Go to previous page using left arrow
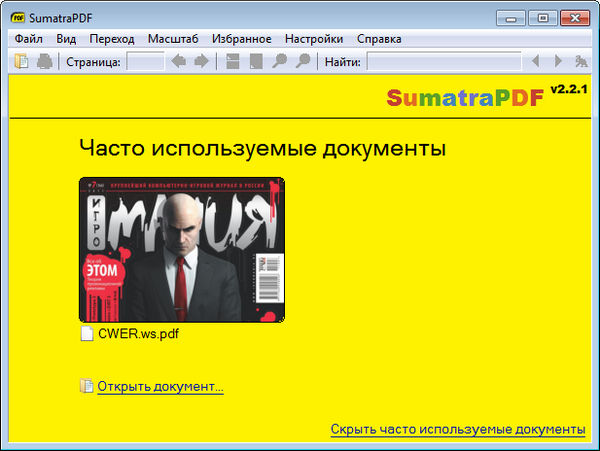Viewport: 600px width, 451px height. click(179, 62)
